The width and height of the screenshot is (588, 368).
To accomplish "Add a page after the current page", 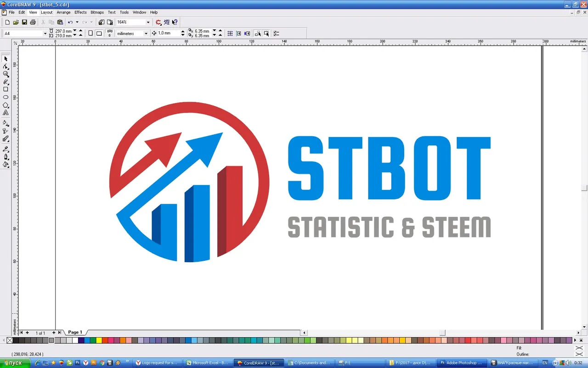I will pyautogui.click(x=54, y=333).
